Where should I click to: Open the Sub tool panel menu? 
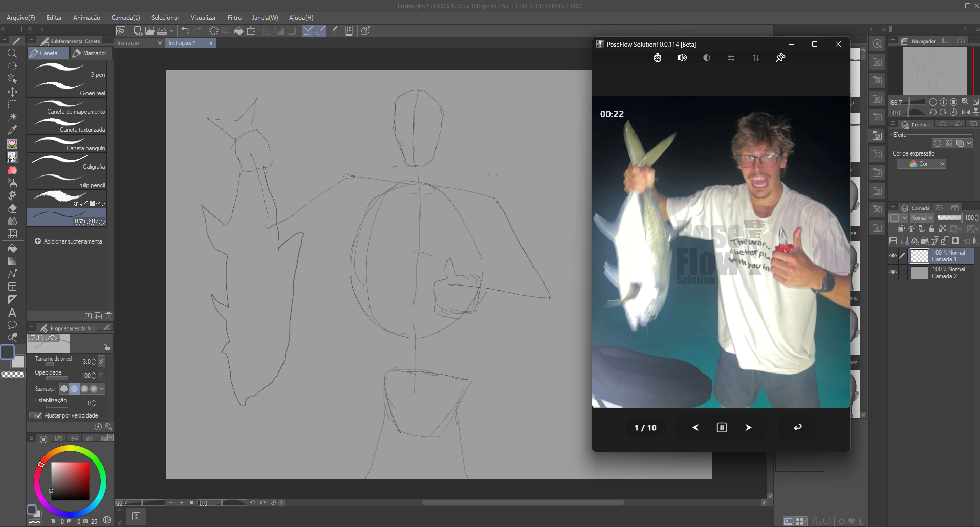[x=31, y=40]
